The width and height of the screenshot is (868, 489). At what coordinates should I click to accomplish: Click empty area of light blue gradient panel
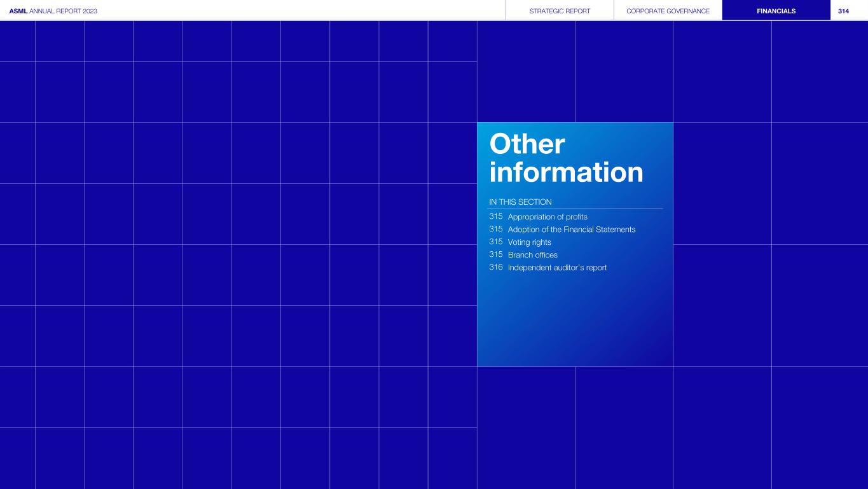pyautogui.click(x=572, y=324)
